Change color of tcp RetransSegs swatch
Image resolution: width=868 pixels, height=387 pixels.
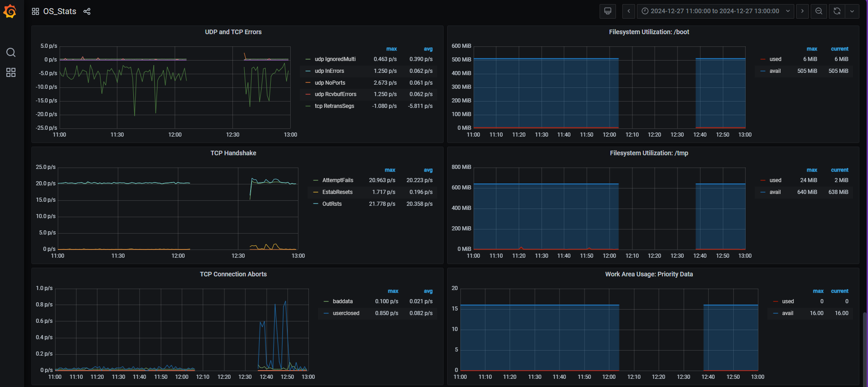click(x=308, y=106)
